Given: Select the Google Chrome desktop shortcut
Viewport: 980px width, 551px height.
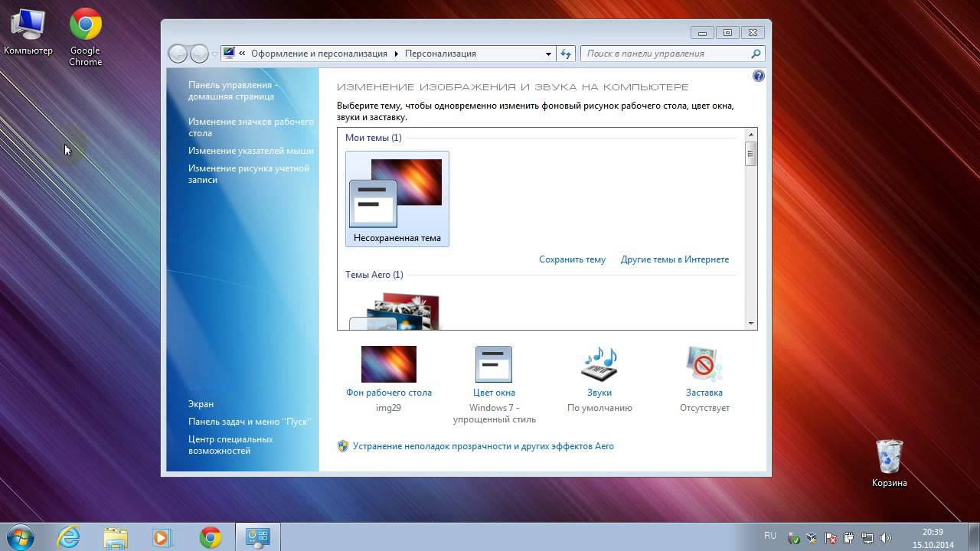Looking at the screenshot, I should (x=85, y=37).
